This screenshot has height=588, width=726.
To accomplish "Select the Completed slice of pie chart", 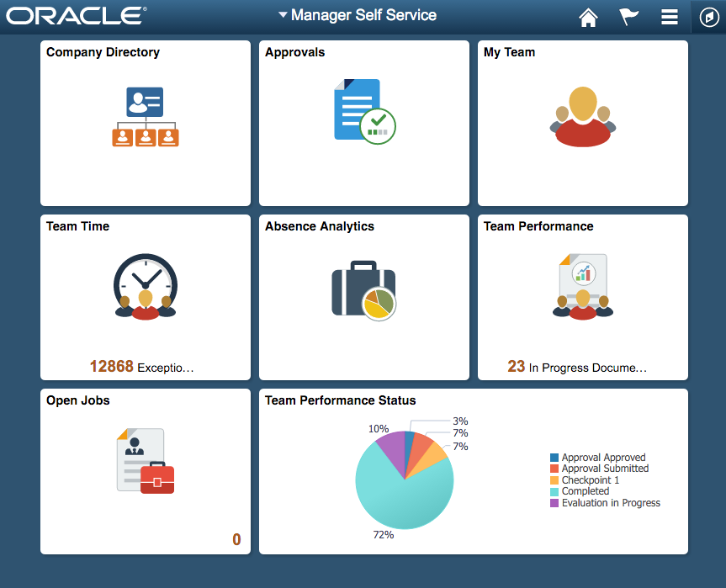I will tap(395, 496).
